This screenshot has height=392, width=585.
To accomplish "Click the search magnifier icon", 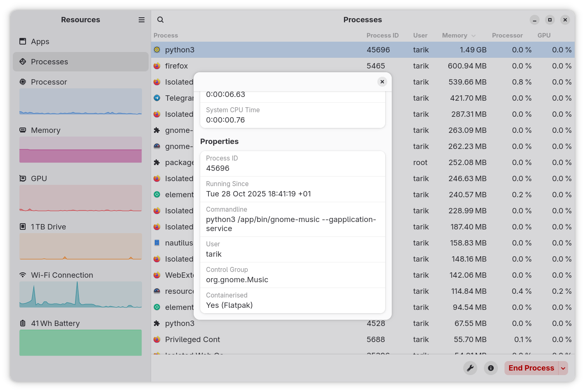I will 161,20.
